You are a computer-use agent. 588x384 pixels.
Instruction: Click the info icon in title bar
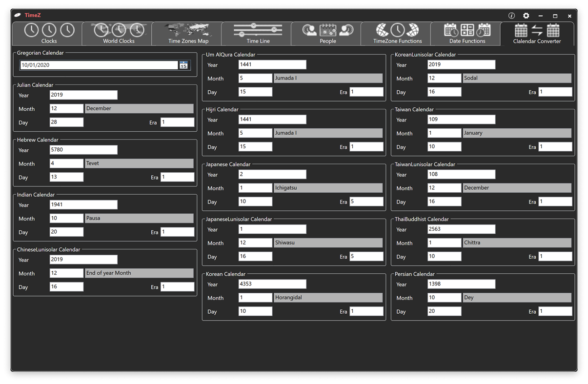click(511, 16)
